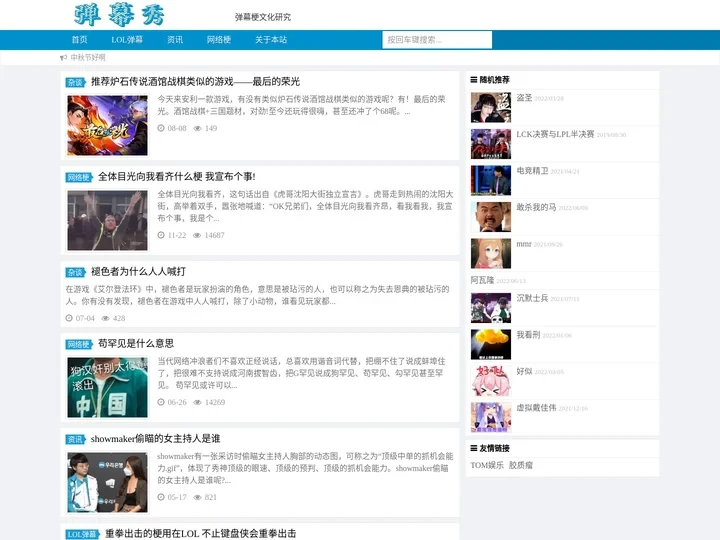
Task: Click the clock icon beside 07-04
Action: (x=69, y=318)
